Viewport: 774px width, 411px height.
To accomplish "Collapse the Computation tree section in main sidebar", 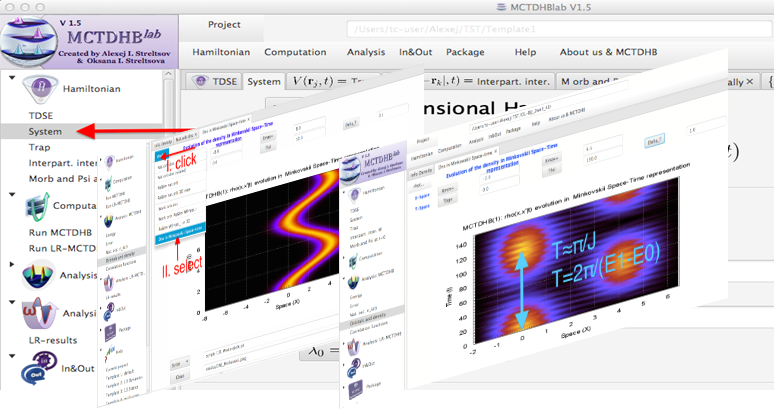I will point(12,194).
